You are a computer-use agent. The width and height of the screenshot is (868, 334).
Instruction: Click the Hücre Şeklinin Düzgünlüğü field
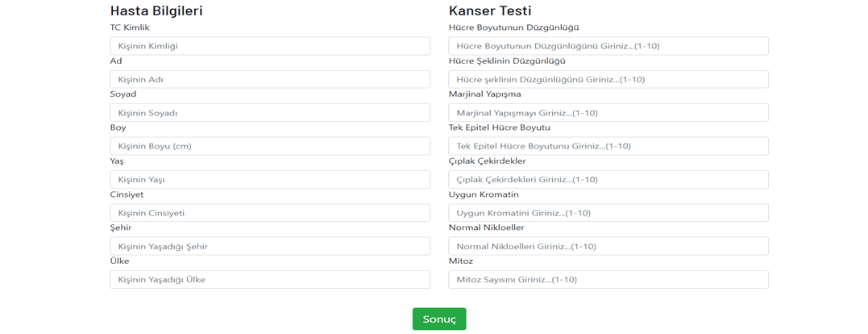(608, 79)
